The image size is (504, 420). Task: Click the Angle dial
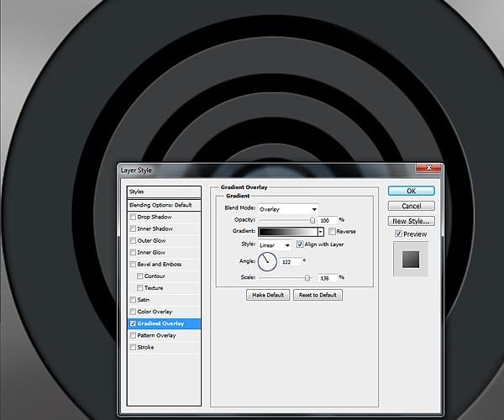267,261
